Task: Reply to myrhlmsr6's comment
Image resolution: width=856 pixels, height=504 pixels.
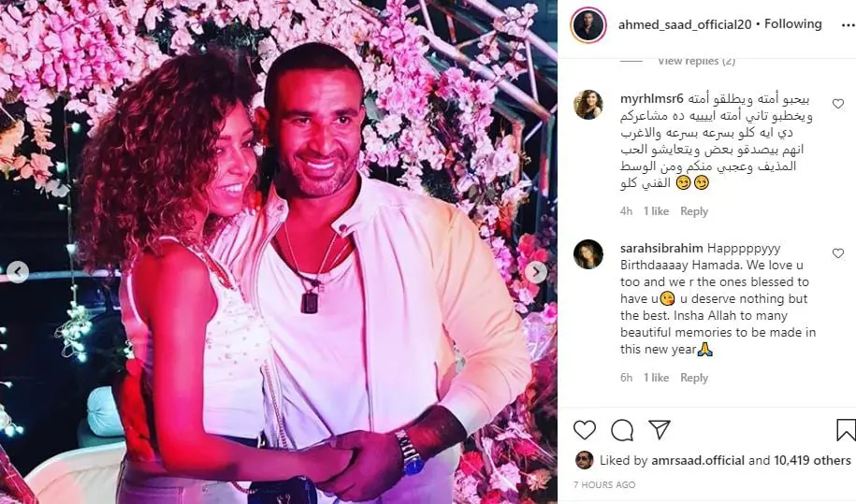Action: click(694, 211)
